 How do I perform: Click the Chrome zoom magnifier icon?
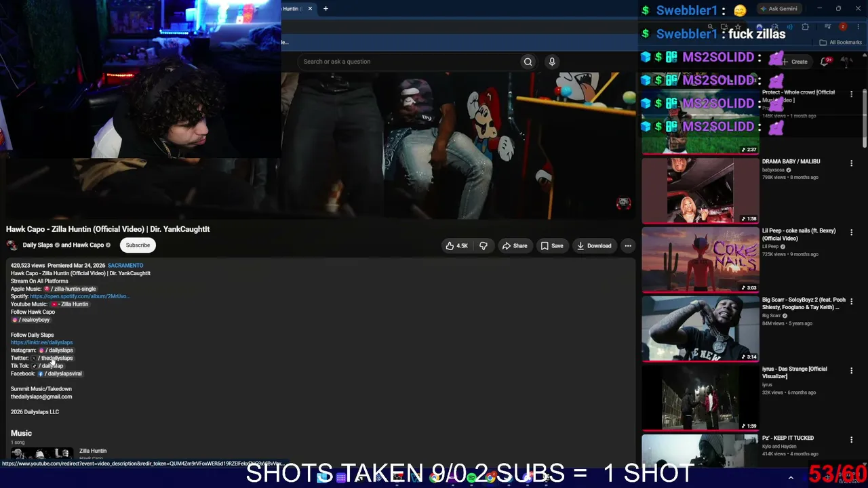(710, 27)
